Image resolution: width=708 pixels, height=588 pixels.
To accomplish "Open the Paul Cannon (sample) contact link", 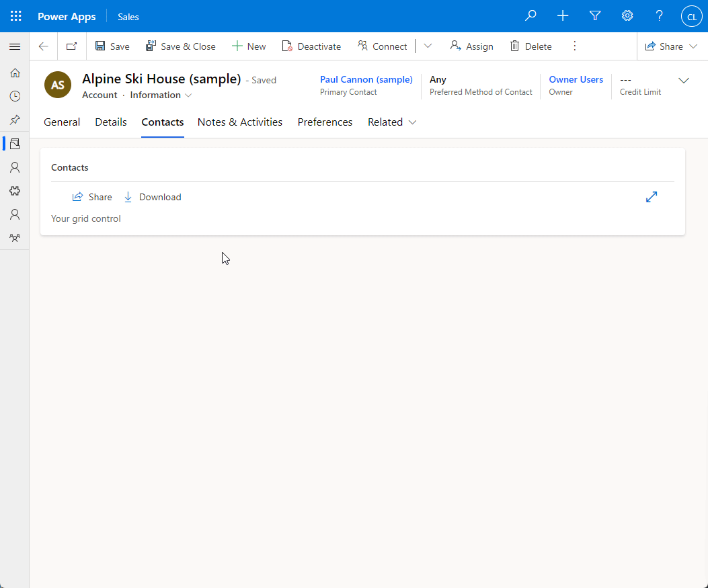I will [366, 79].
